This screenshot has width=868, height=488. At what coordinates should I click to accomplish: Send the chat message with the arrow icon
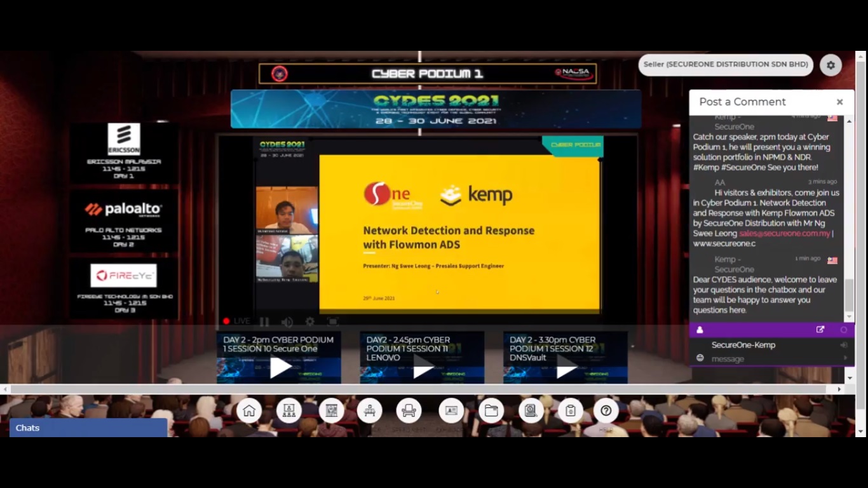(845, 358)
